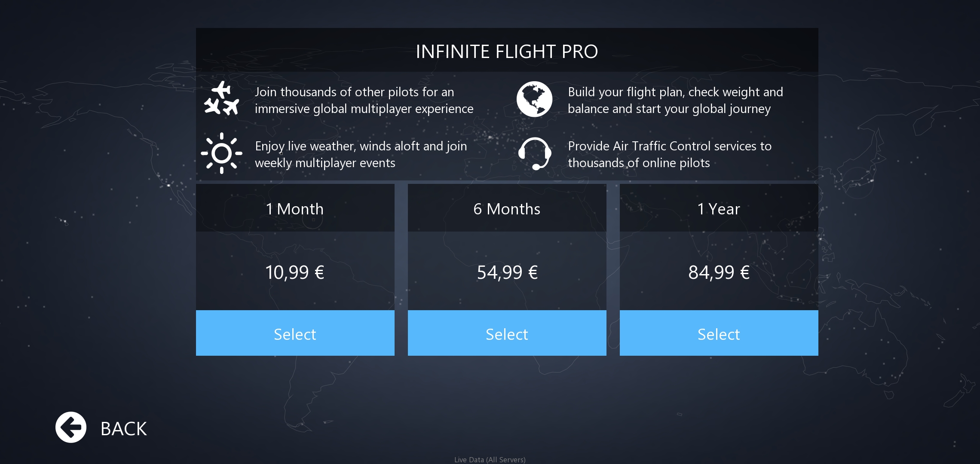Click the BACK text label

pyautogui.click(x=124, y=429)
